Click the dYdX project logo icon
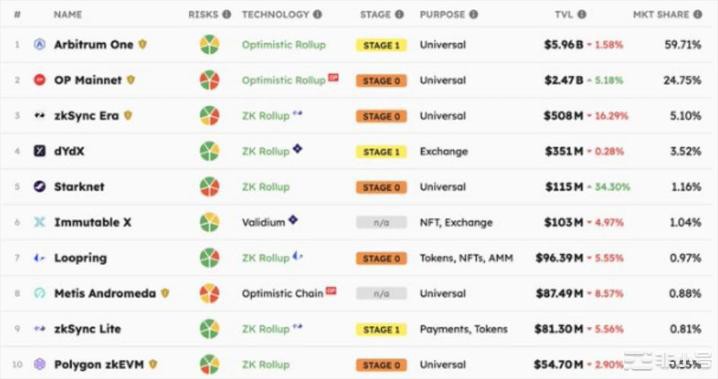The image size is (718, 379). [x=40, y=151]
